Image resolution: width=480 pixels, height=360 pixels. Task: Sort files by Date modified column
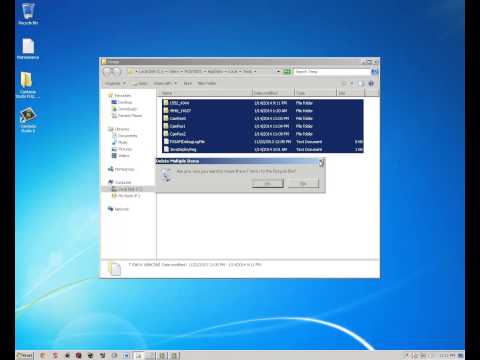click(273, 93)
